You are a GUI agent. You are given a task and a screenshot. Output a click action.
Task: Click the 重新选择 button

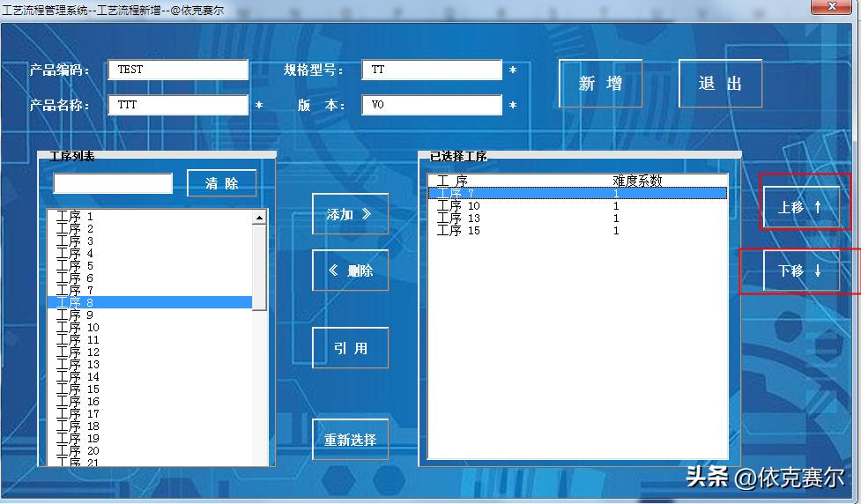[351, 439]
